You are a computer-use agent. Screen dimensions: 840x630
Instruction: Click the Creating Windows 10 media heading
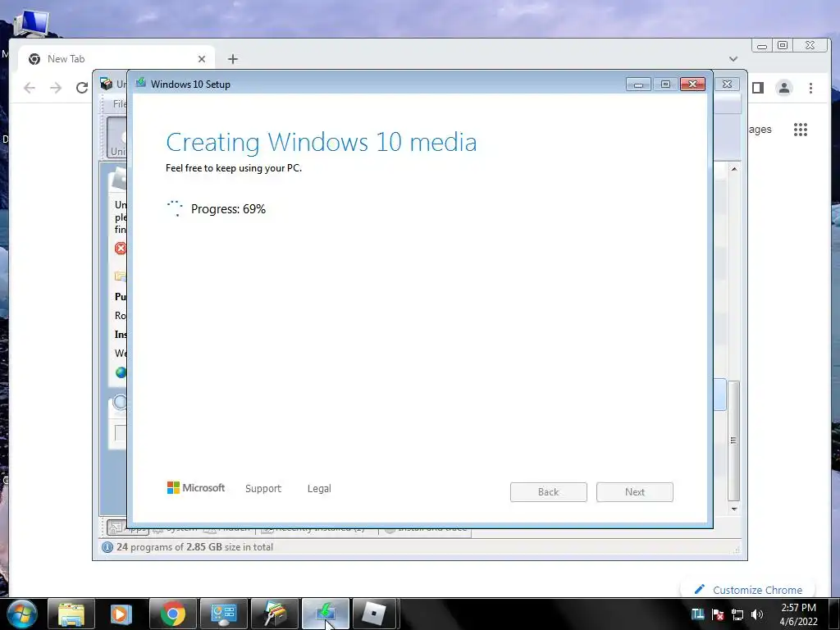322,142
